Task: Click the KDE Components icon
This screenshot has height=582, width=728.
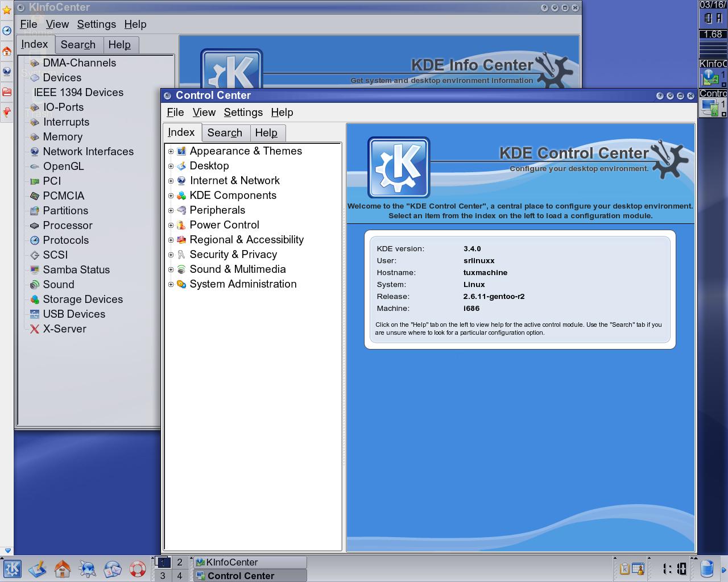Action: click(181, 196)
